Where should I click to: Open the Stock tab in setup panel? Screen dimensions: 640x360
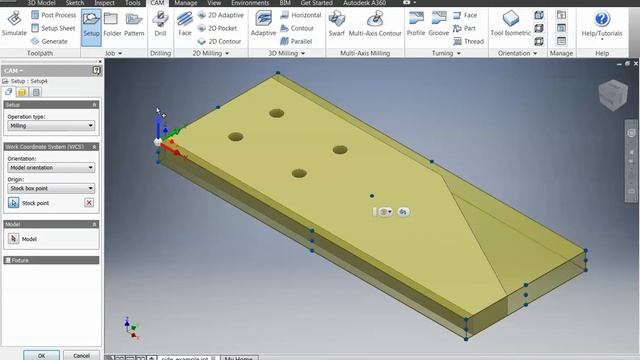coord(22,92)
